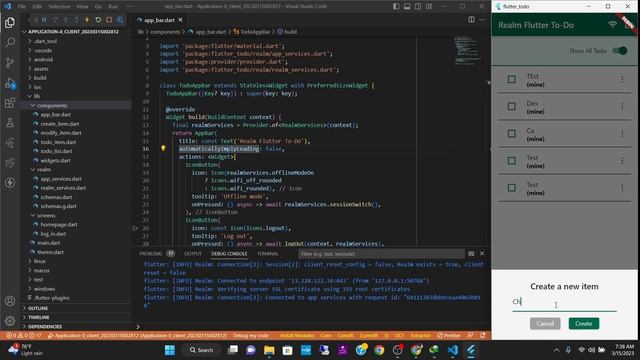Click the code minimap
This screenshot has width=640, height=360.
467,51
